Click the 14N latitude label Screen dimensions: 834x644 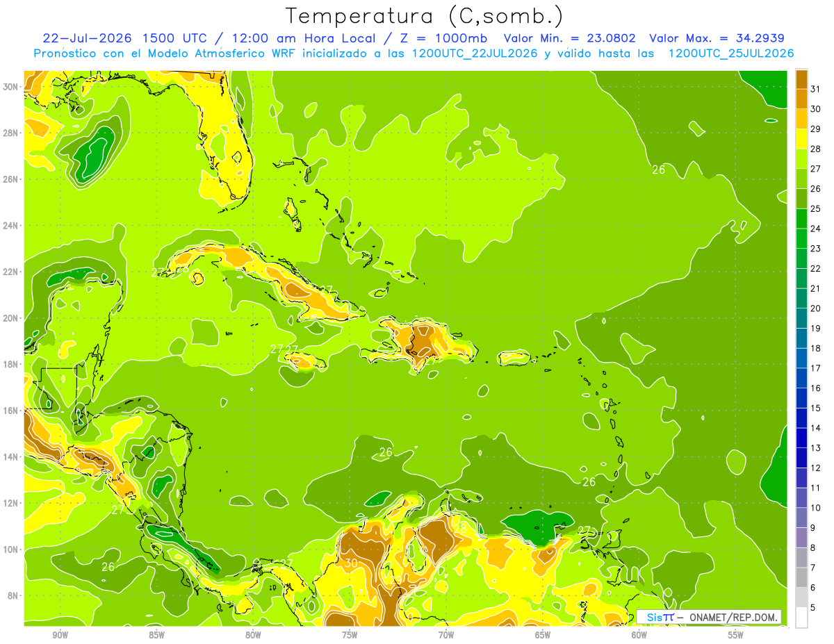[x=11, y=457]
